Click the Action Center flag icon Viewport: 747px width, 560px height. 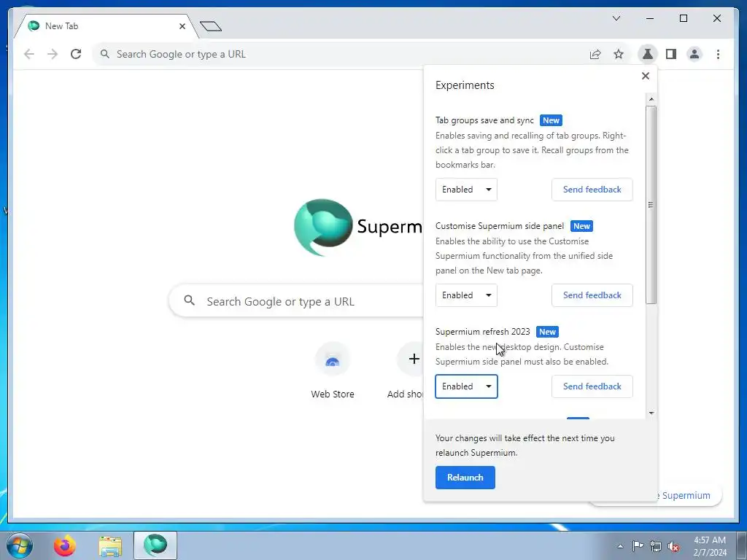coord(638,546)
